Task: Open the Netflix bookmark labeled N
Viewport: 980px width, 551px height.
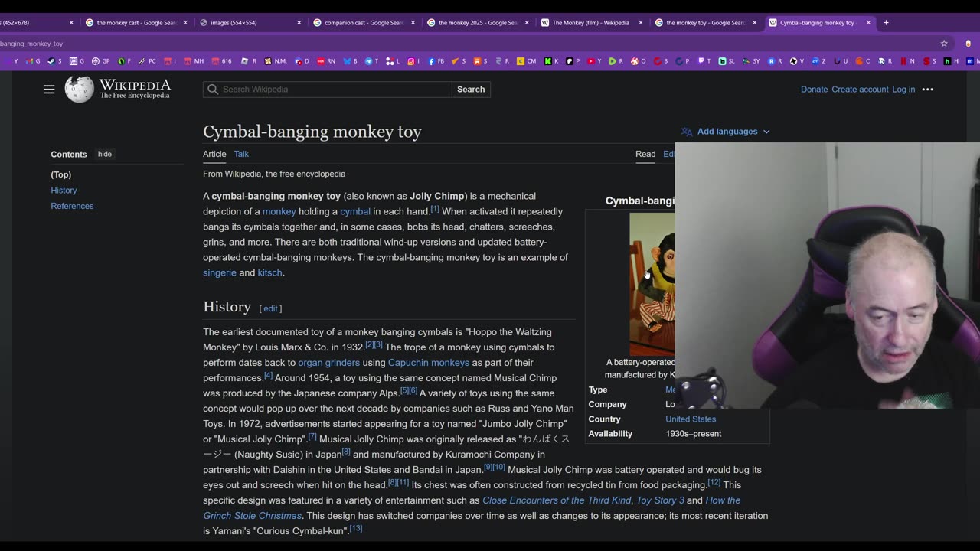Action: 907,61
